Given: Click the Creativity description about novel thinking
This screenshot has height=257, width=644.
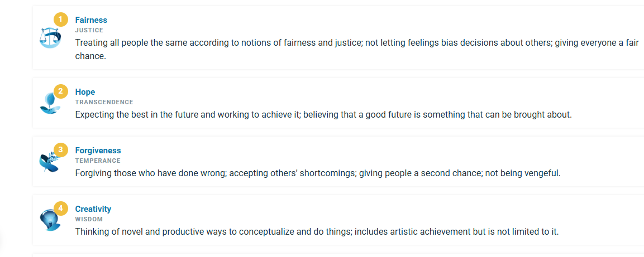Looking at the screenshot, I should tap(317, 232).
